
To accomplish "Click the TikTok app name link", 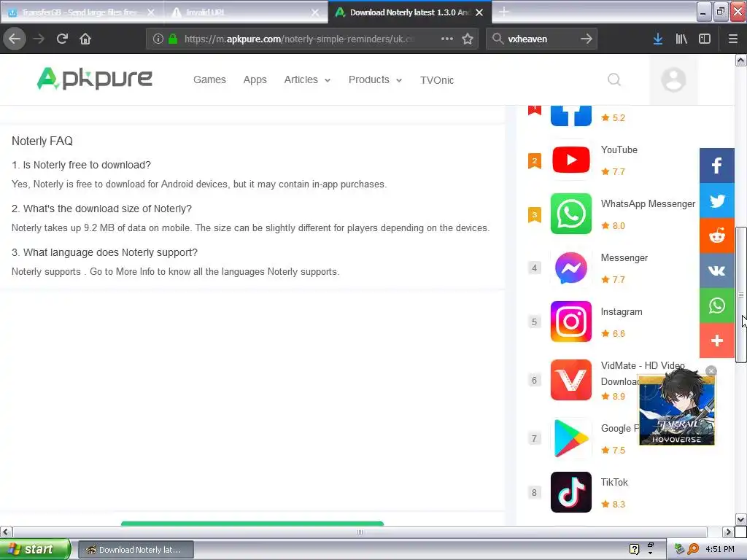I will coord(614,482).
